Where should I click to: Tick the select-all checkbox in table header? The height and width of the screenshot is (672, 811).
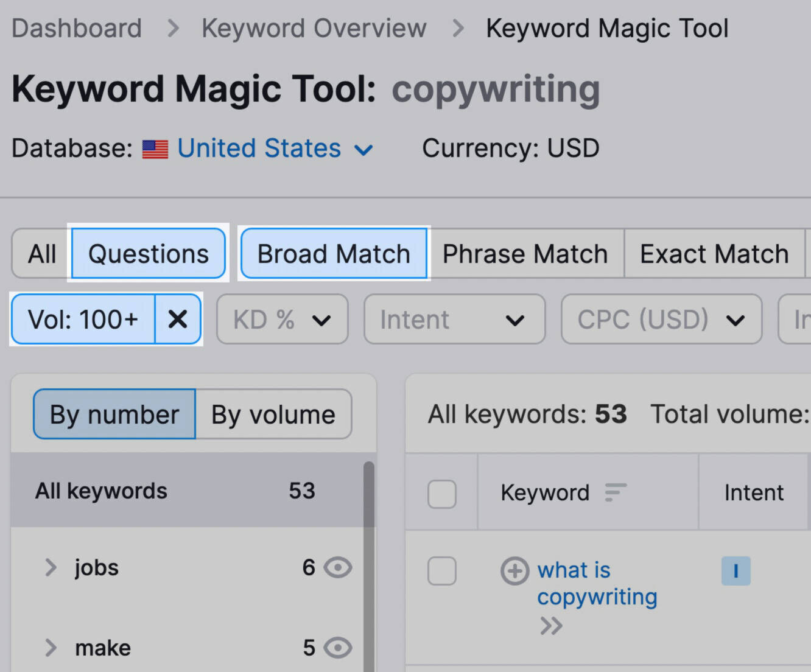click(x=442, y=494)
